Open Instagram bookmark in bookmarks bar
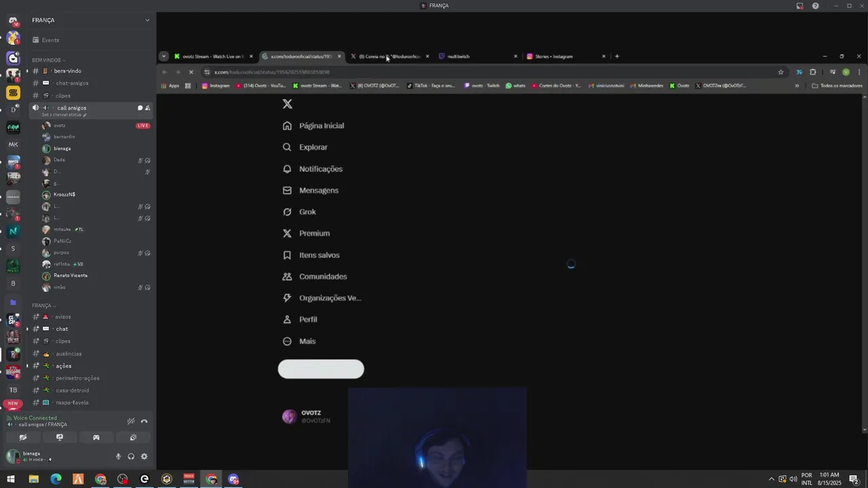The image size is (868, 488). point(216,85)
